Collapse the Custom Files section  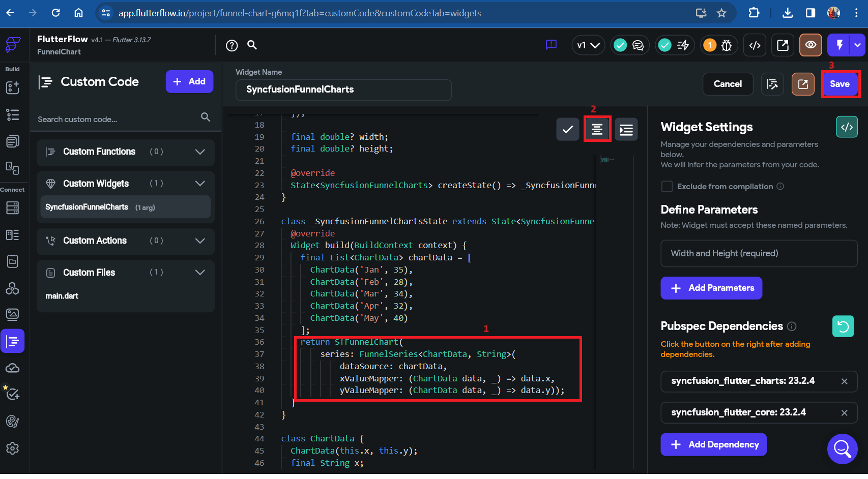126,273
